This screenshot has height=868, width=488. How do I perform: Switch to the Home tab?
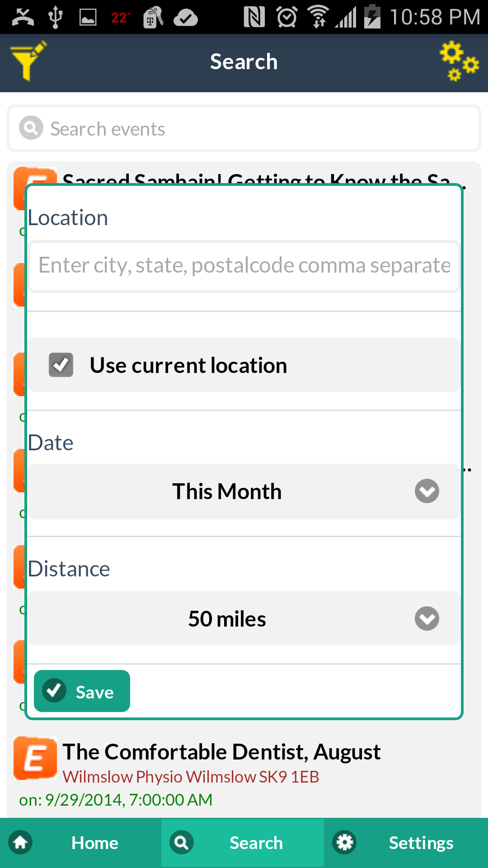[81, 843]
